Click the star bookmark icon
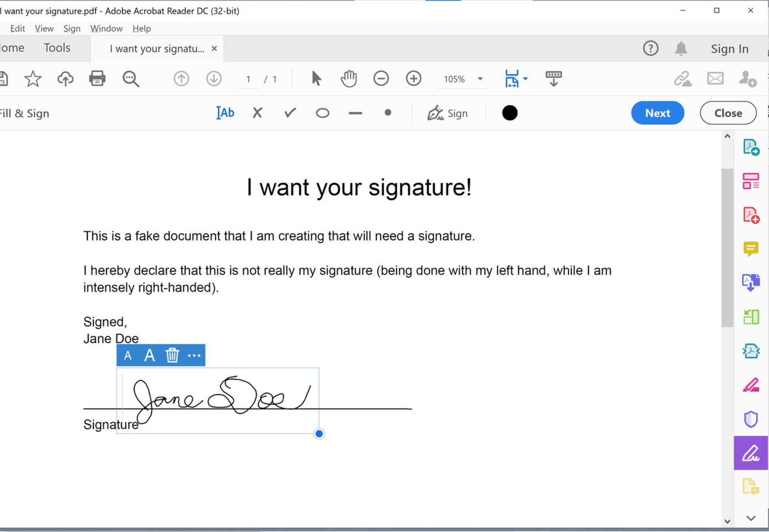 (33, 79)
